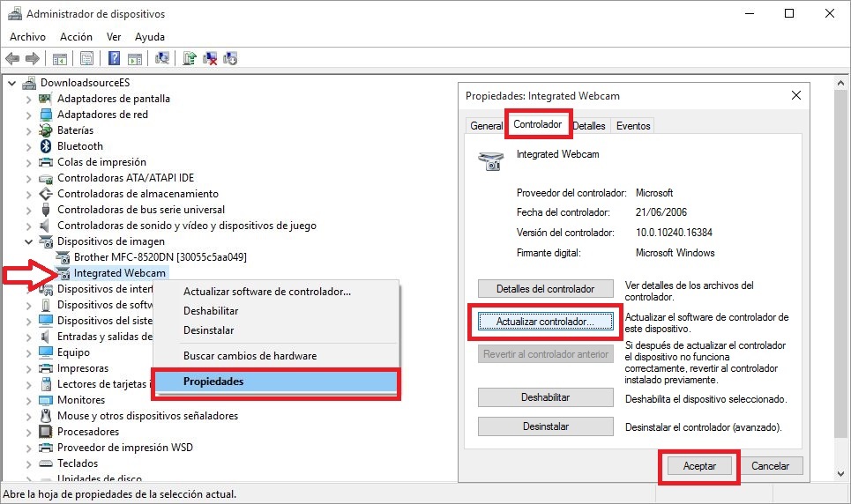The height and width of the screenshot is (504, 851).
Task: Click the scrollbar down arrow
Action: pyautogui.click(x=840, y=474)
